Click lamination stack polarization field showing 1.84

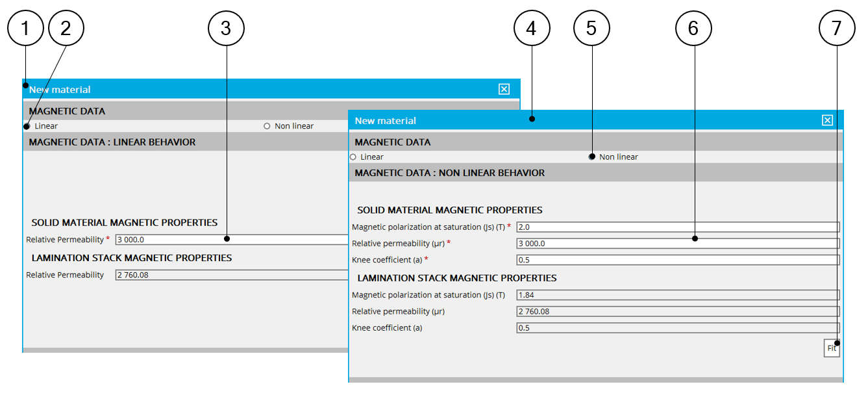coord(677,295)
